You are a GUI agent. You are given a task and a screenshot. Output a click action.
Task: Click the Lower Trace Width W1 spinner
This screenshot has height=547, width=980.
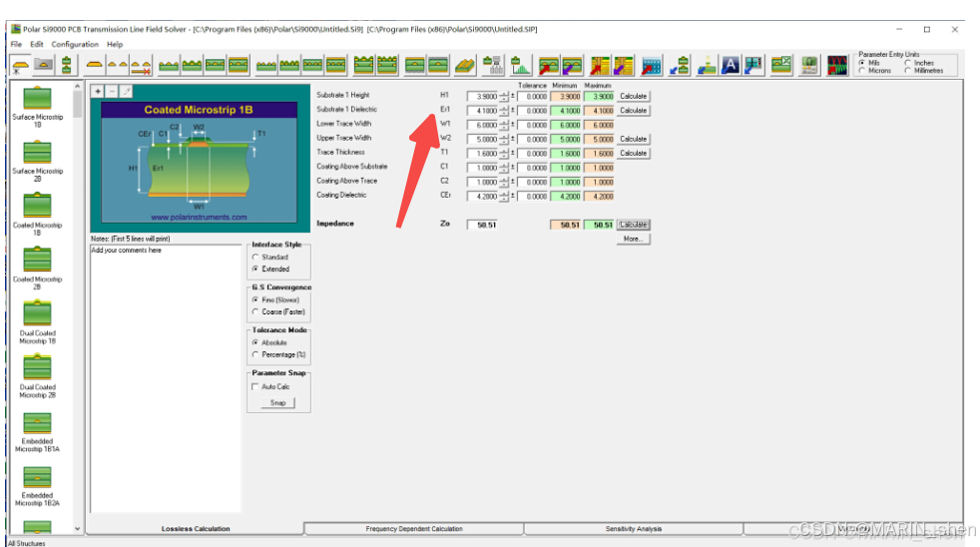[x=504, y=125]
